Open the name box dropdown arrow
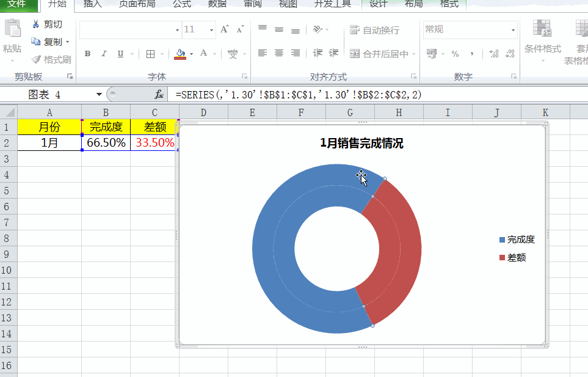The image size is (588, 377). (99, 95)
